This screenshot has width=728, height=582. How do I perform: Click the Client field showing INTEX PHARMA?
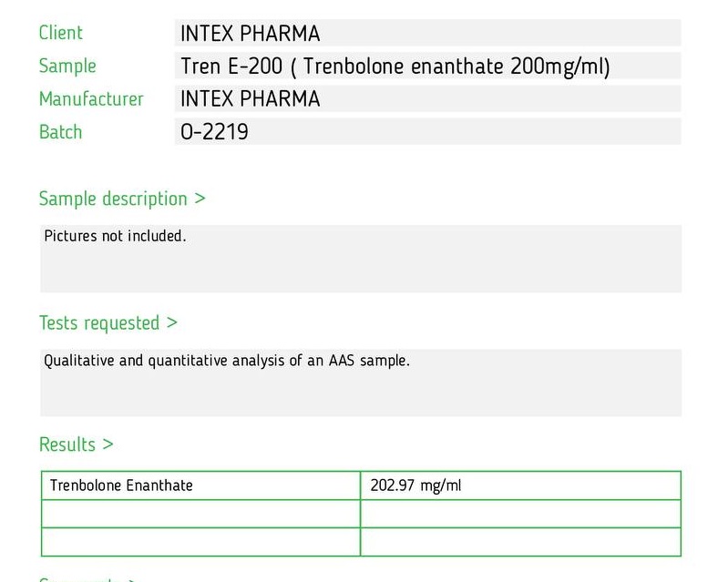(427, 33)
